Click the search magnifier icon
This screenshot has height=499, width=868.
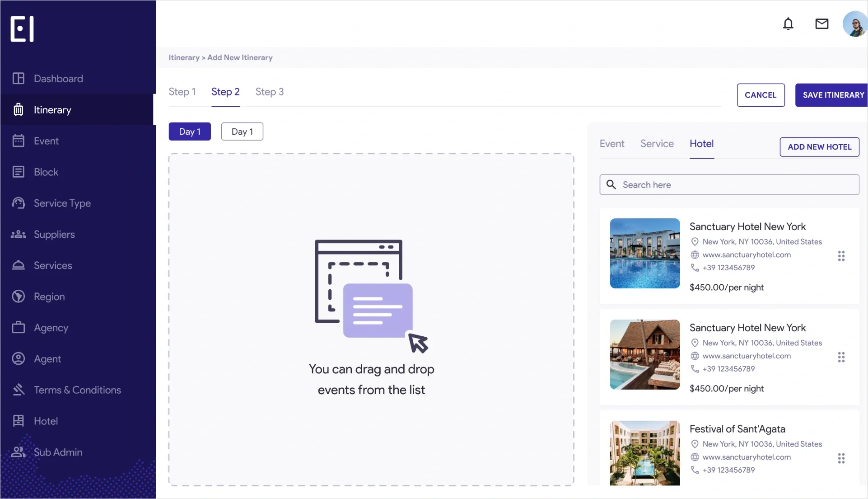pos(611,184)
